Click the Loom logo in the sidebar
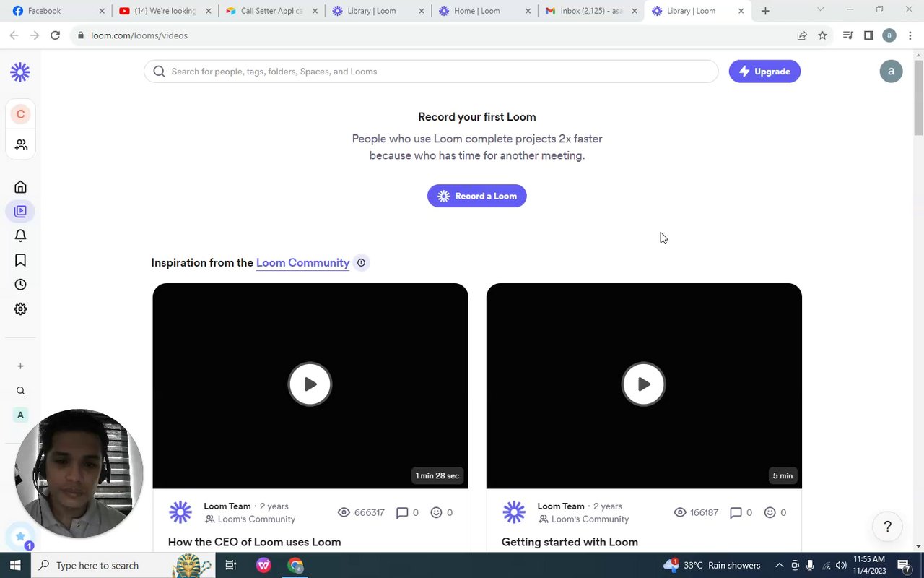The height and width of the screenshot is (578, 924). click(20, 72)
